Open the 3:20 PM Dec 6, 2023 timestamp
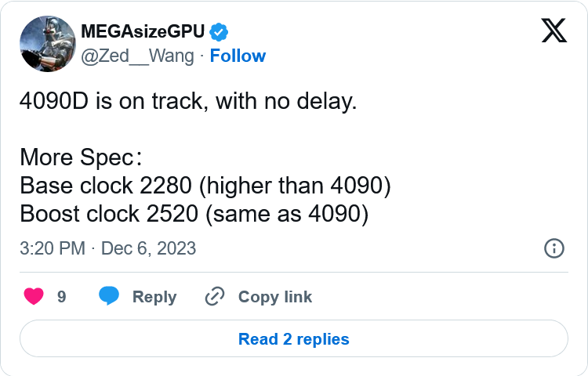The height and width of the screenshot is (376, 588). (108, 249)
